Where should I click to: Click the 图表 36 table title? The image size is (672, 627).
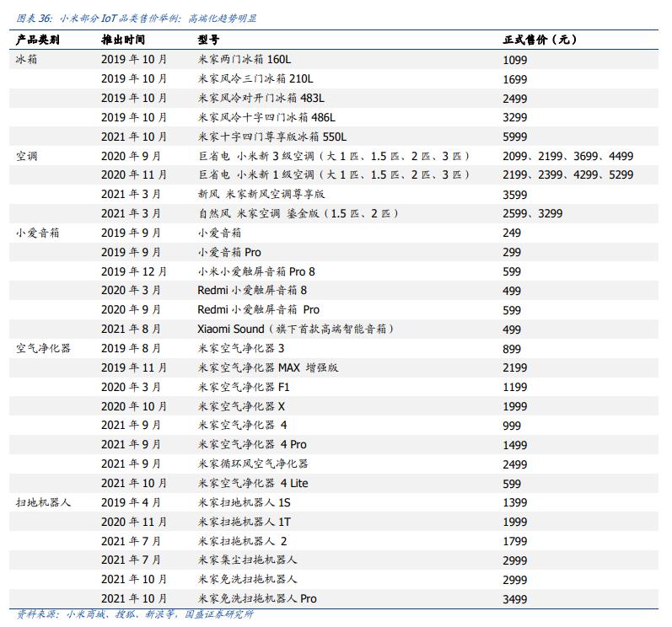tap(137, 19)
